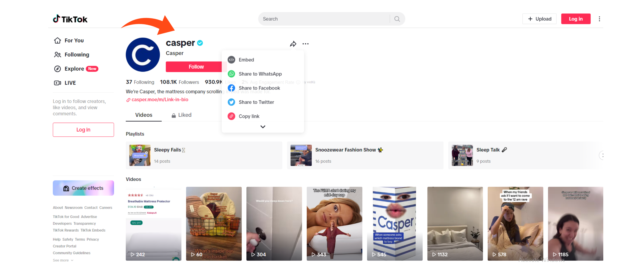The image size is (644, 271).
Task: Click the verified badge next to casper
Action: click(x=200, y=43)
